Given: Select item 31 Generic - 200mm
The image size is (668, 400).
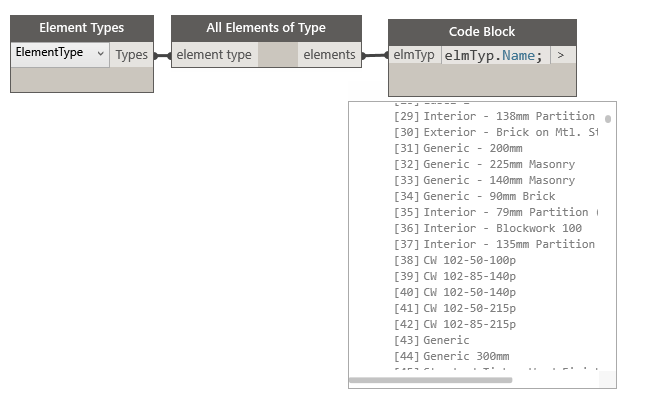Looking at the screenshot, I should point(458,148).
